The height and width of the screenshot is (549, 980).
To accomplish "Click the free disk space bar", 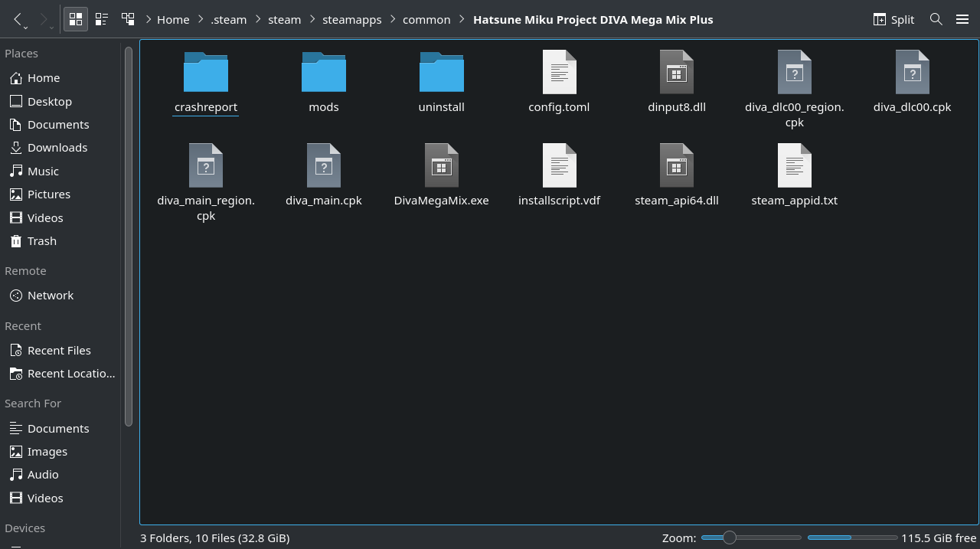I will point(852,538).
